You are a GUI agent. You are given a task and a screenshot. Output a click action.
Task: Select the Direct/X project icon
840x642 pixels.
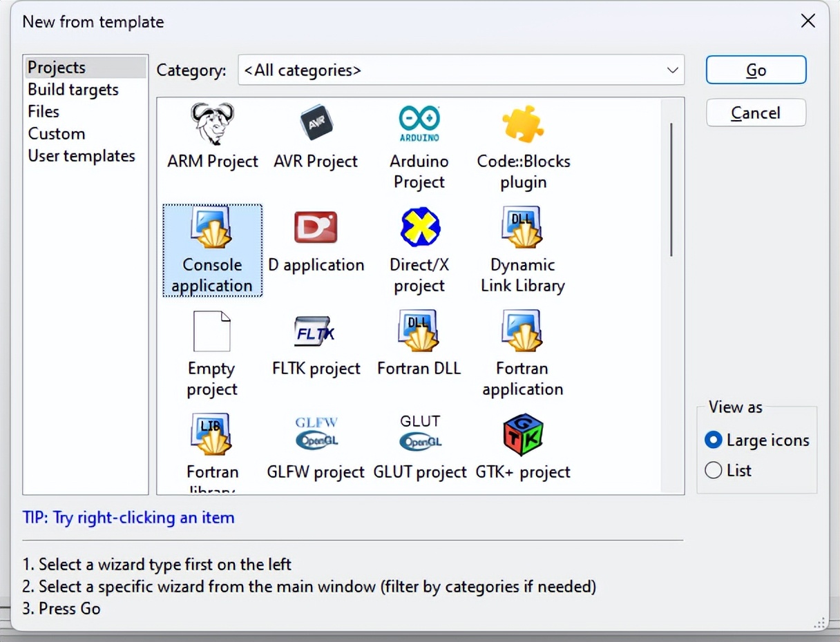pyautogui.click(x=420, y=227)
